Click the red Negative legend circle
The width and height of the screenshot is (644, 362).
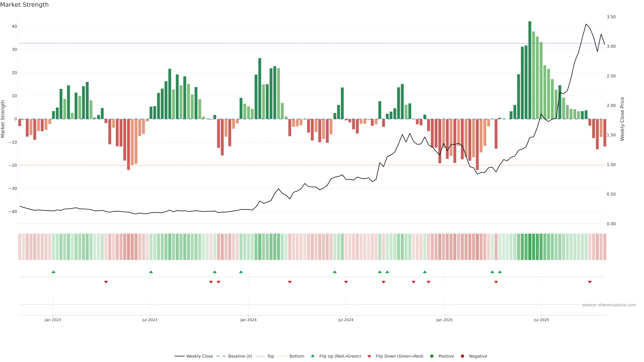point(462,356)
